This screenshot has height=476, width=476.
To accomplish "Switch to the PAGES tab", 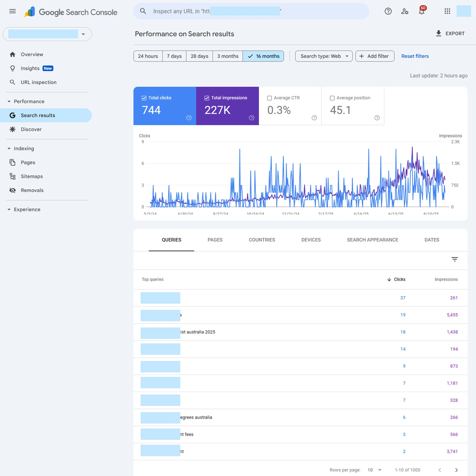I will click(215, 240).
